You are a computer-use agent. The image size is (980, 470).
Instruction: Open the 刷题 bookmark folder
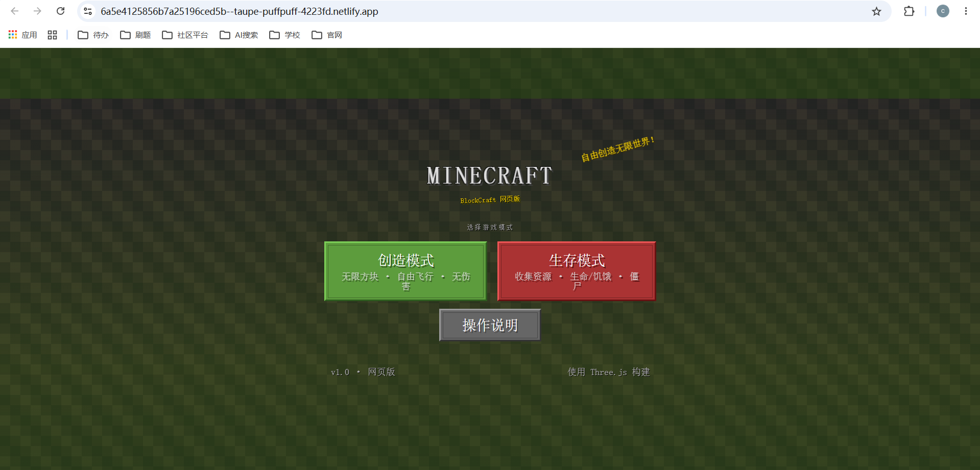coord(136,35)
